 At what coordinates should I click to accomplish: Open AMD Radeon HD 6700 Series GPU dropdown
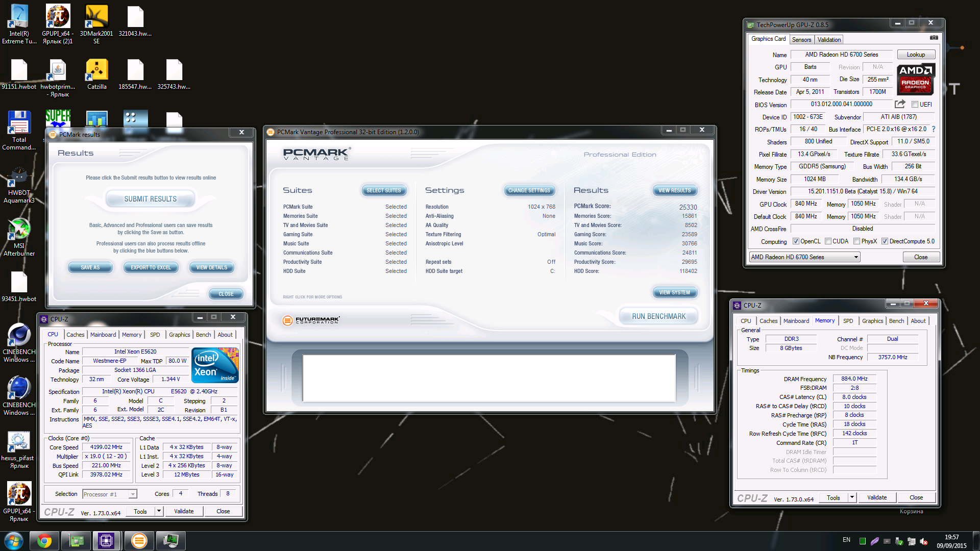click(804, 257)
